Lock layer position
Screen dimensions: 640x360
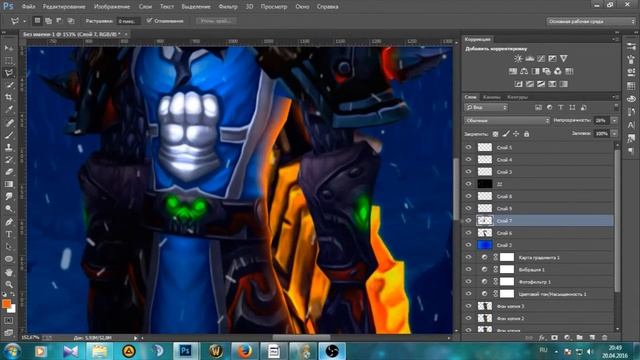pyautogui.click(x=516, y=134)
